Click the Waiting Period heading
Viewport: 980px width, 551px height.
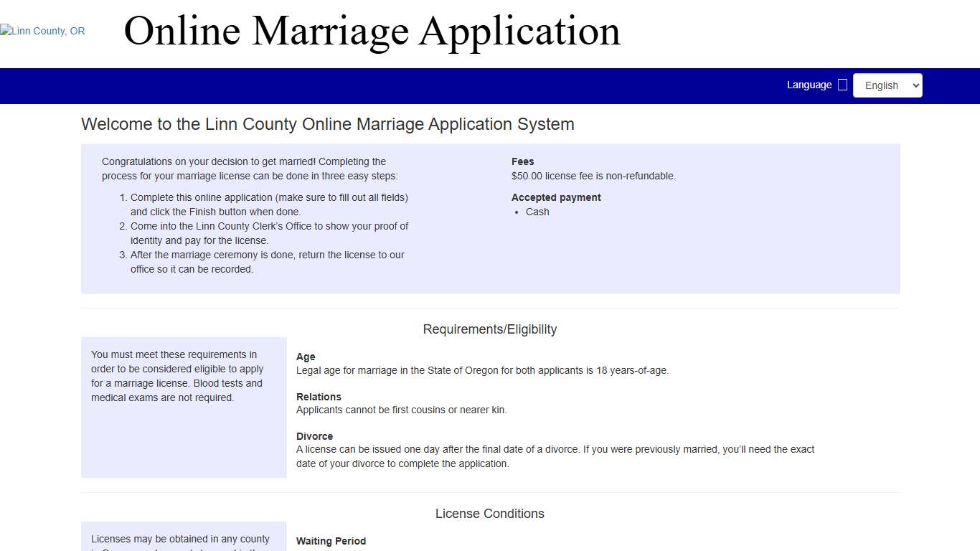[331, 541]
